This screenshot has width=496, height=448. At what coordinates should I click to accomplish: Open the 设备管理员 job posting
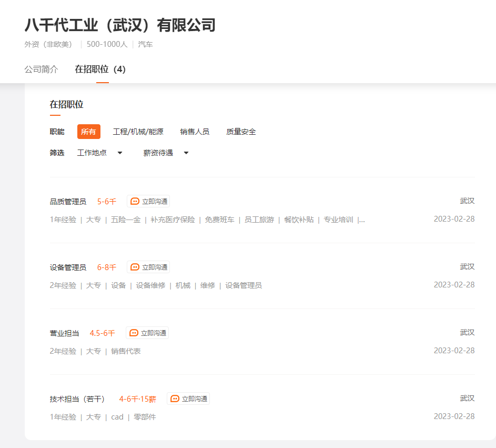68,267
